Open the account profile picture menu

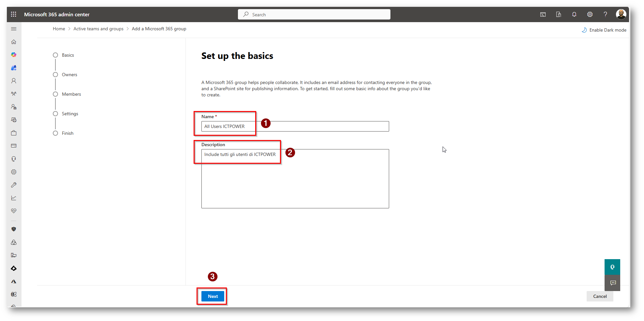(621, 14)
